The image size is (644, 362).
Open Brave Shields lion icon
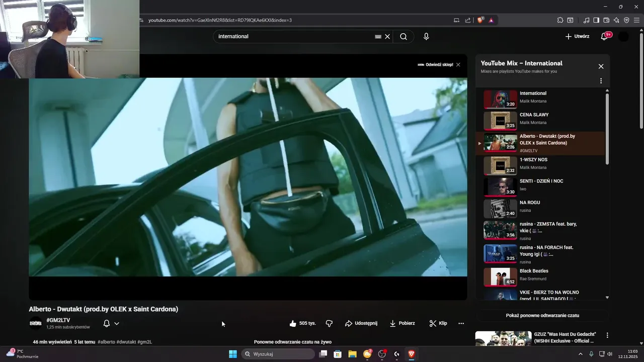click(480, 20)
